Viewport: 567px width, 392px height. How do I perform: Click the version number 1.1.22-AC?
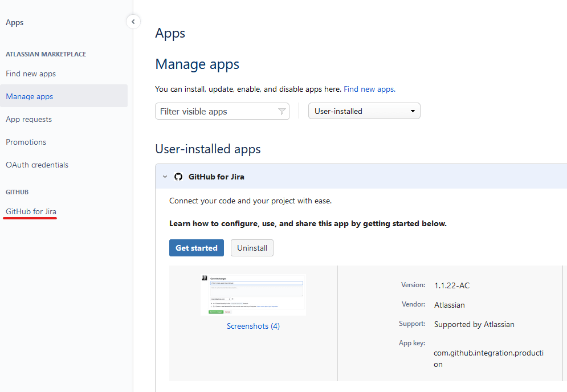[452, 285]
